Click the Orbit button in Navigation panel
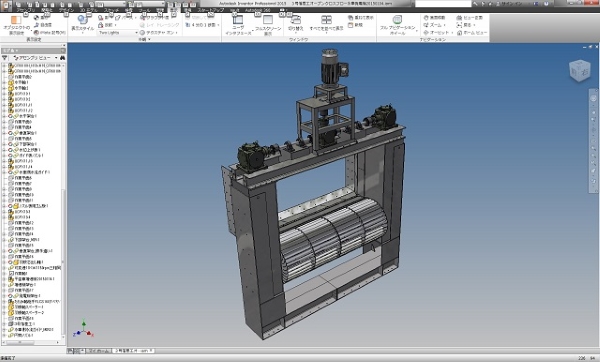 coord(437,33)
